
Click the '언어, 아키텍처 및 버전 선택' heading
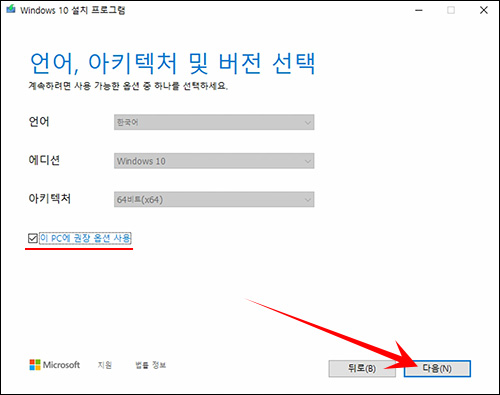[172, 63]
